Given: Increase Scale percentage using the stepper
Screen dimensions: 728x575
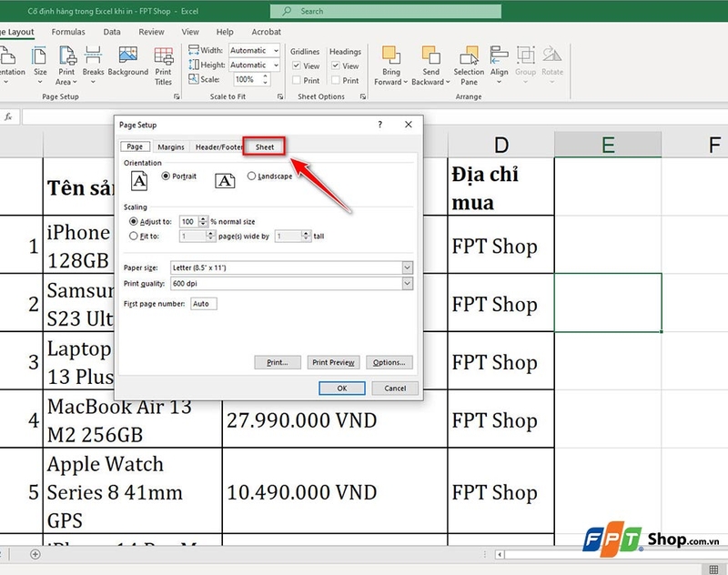Looking at the screenshot, I should [x=265, y=76].
